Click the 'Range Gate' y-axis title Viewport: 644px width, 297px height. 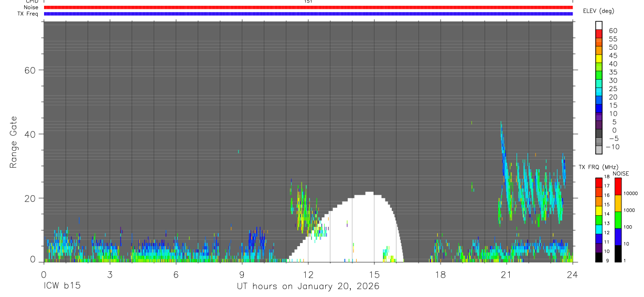tap(14, 142)
